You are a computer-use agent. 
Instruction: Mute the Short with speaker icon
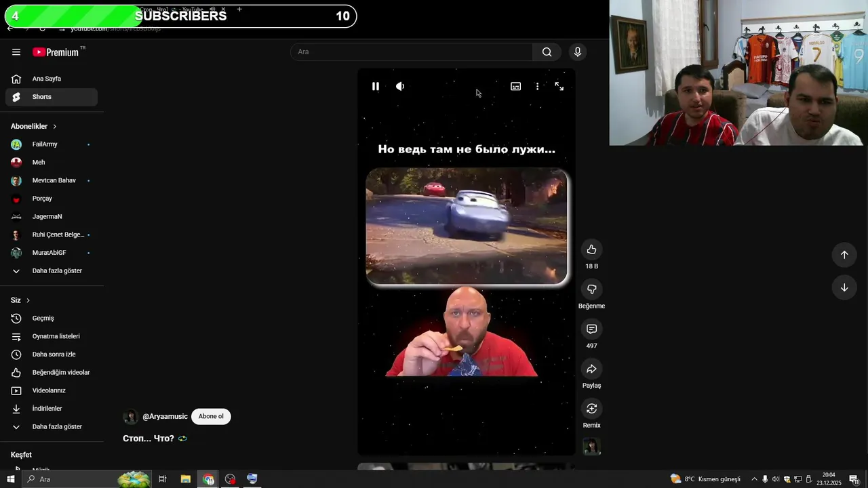400,87
